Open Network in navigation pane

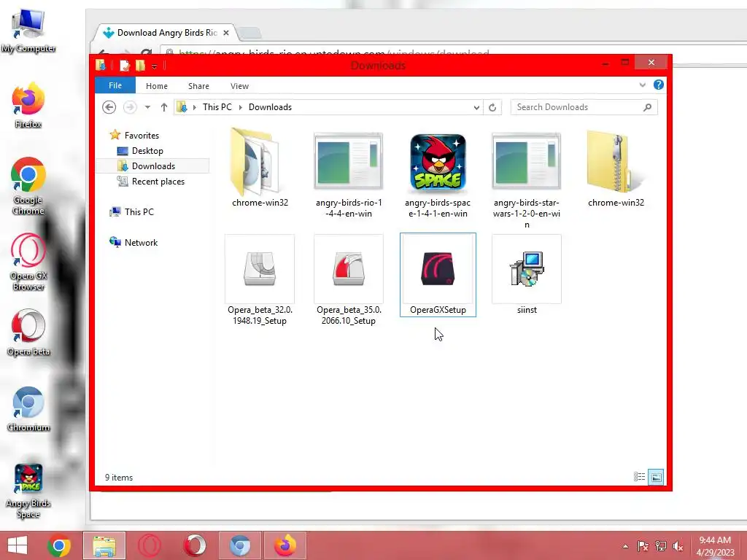click(141, 242)
